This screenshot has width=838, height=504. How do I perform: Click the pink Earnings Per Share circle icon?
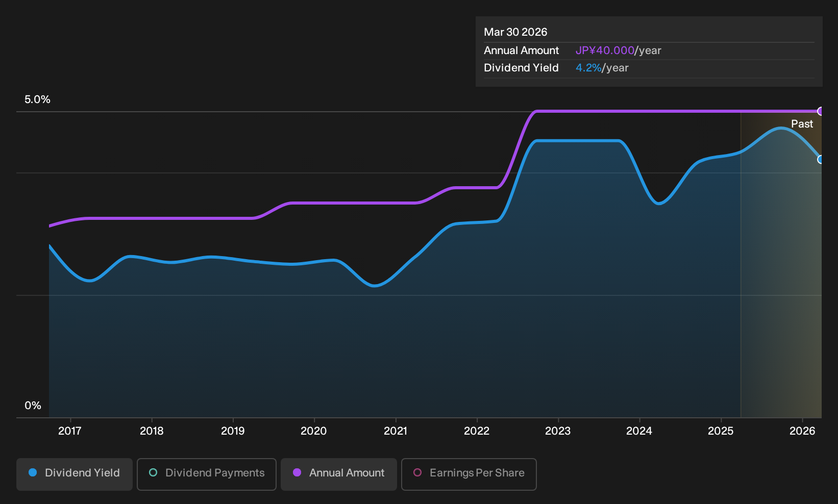(417, 472)
